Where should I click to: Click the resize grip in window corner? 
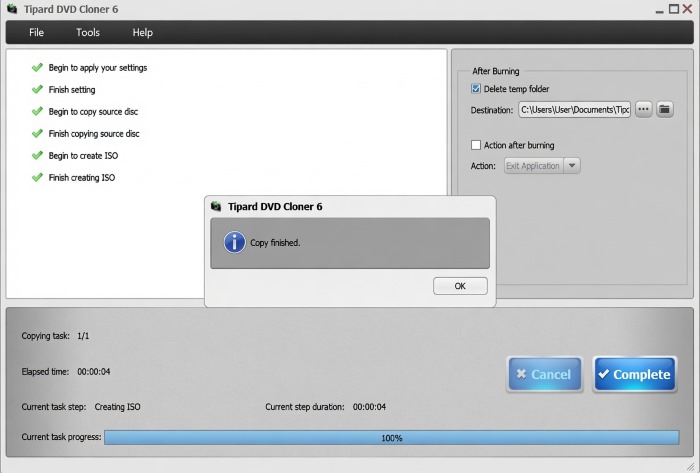point(690,466)
